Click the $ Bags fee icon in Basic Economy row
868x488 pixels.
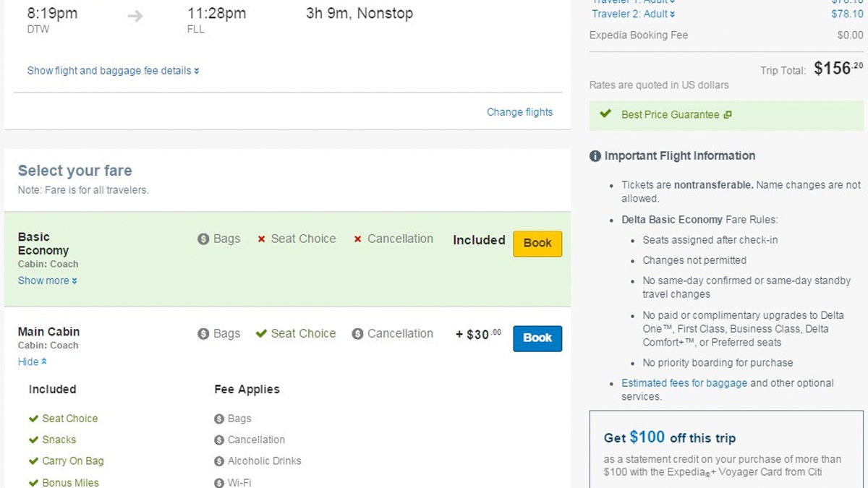[203, 239]
